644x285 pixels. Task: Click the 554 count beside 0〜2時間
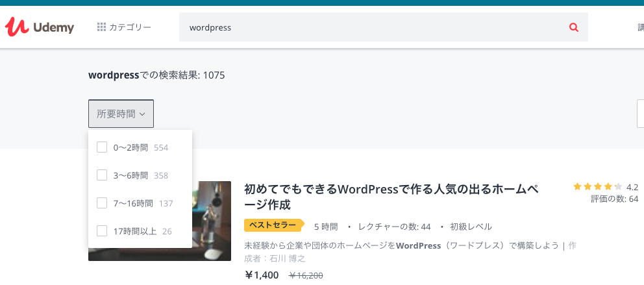(161, 147)
